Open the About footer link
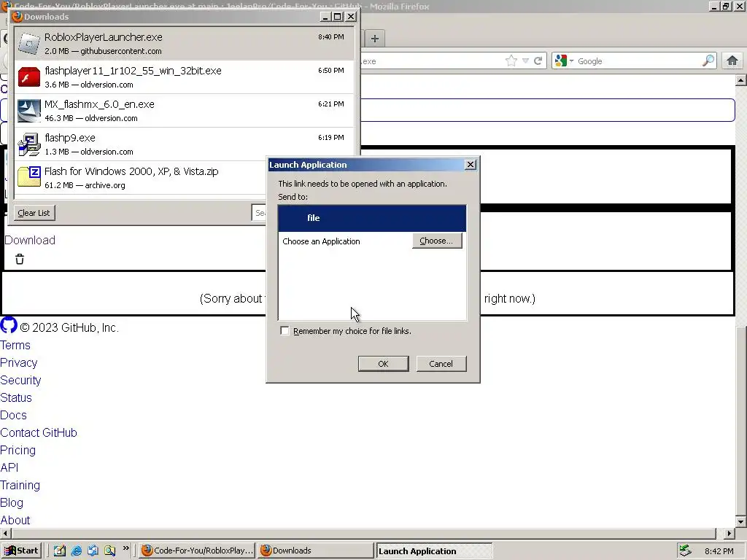Screen dimensions: 747x560 pyautogui.click(x=15, y=520)
